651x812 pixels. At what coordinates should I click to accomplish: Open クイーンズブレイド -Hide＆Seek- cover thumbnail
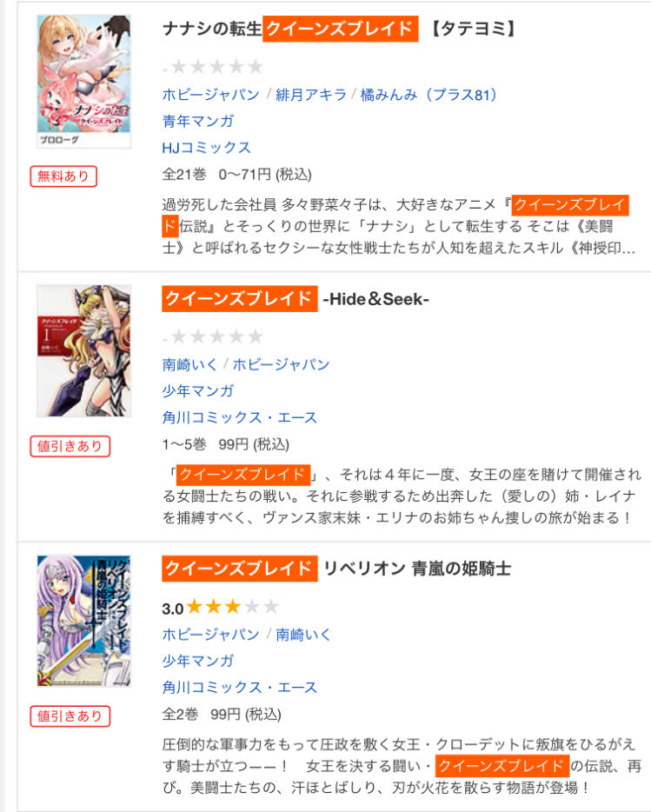pyautogui.click(x=84, y=350)
